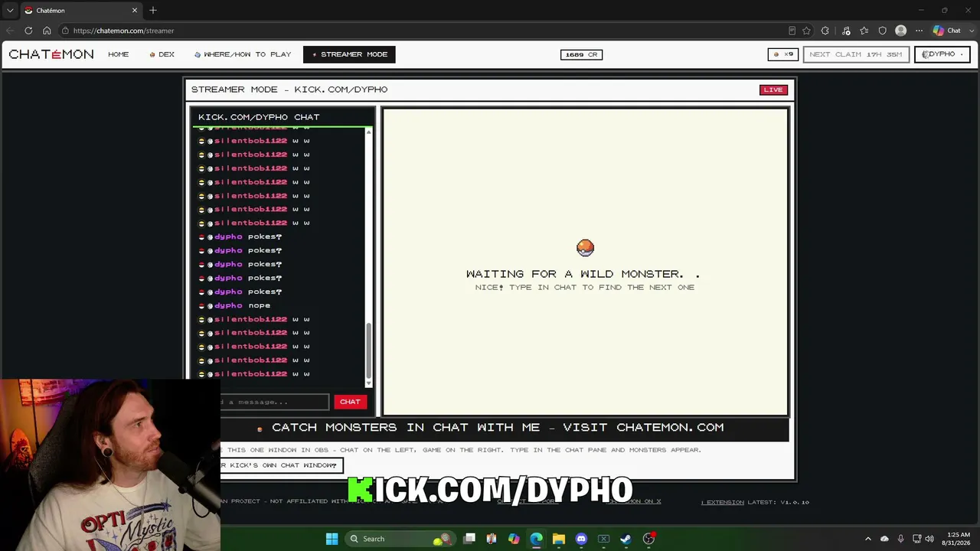Open the Dex page
Viewport: 980px width, 551px height.
click(162, 54)
